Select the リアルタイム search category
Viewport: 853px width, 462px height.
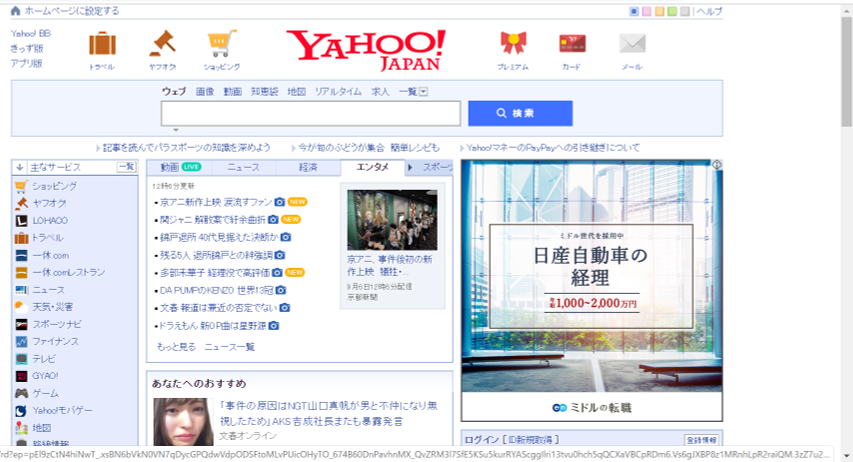coord(338,92)
